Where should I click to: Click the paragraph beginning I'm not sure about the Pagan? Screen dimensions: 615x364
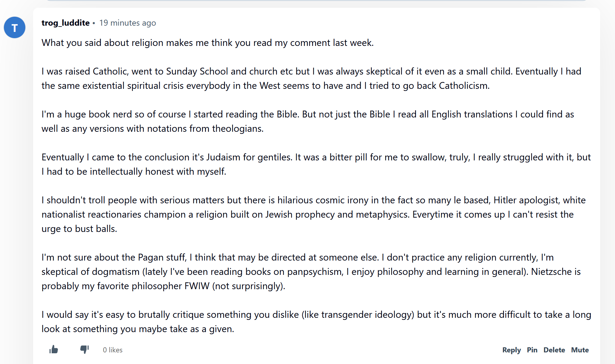click(x=311, y=272)
